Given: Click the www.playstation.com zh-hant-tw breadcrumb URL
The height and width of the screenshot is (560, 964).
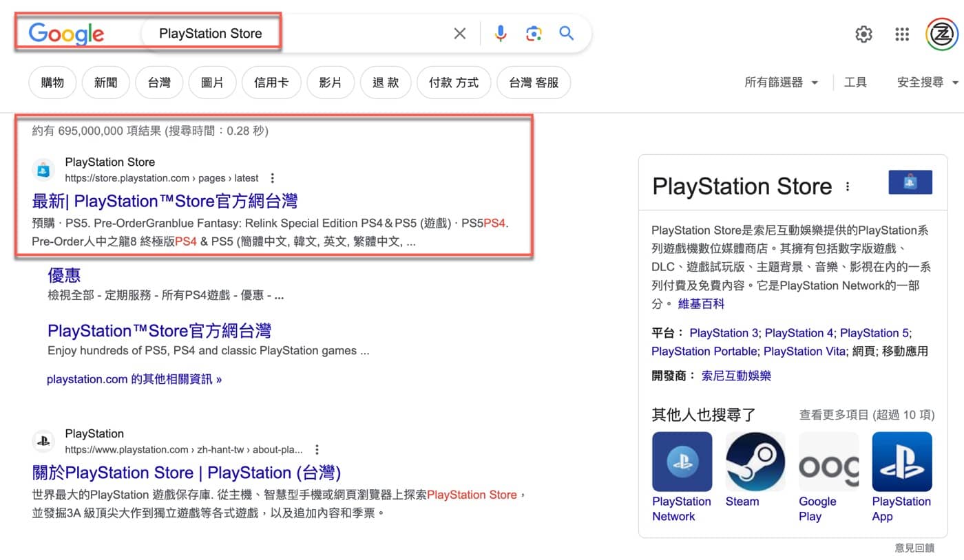Looking at the screenshot, I should (x=184, y=450).
